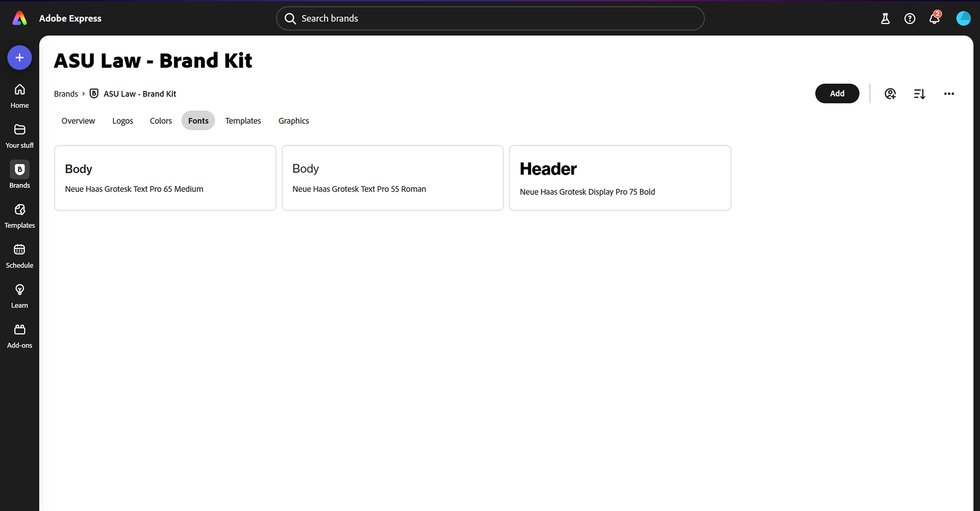Open the Learn section
The image size is (980, 511).
point(19,296)
